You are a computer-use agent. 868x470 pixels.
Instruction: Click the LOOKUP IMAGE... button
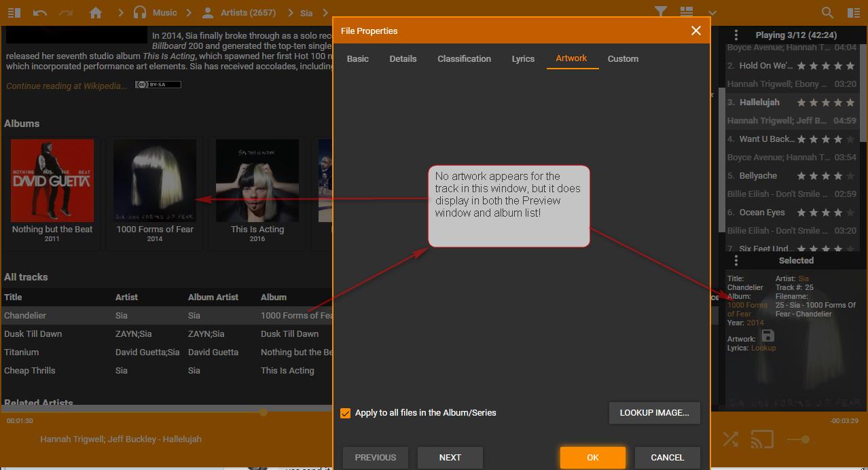654,413
